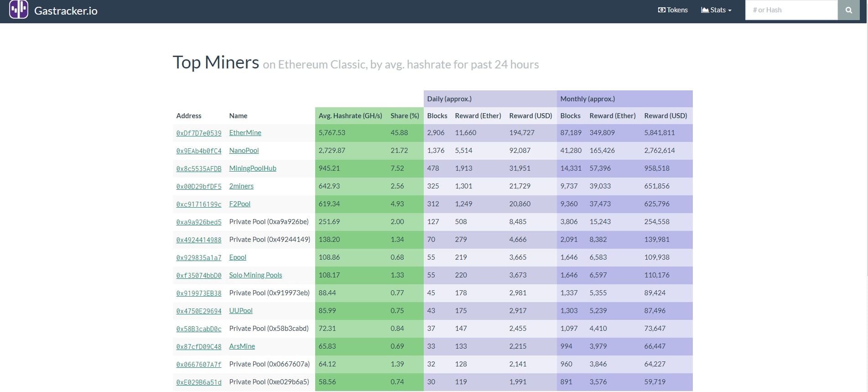Screen dimensions: 868x392
Task: Select NanoPool daily USD reward 92,087
Action: (520, 151)
